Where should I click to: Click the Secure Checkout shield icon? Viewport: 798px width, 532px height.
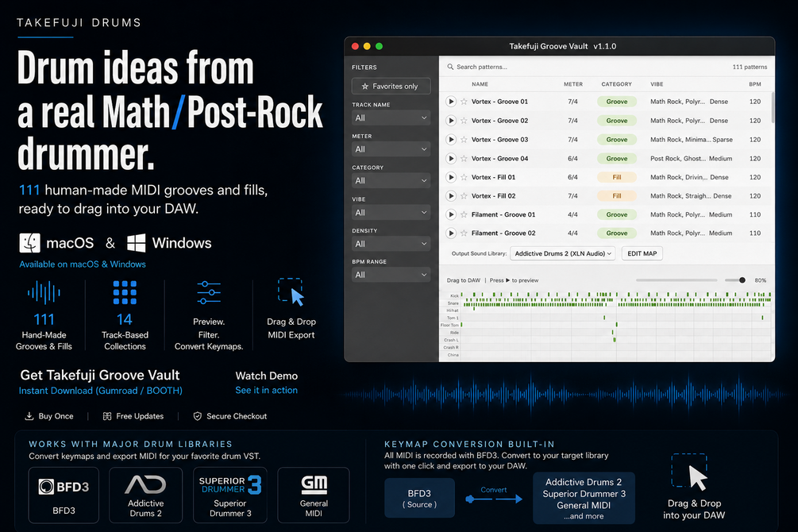pyautogui.click(x=198, y=416)
